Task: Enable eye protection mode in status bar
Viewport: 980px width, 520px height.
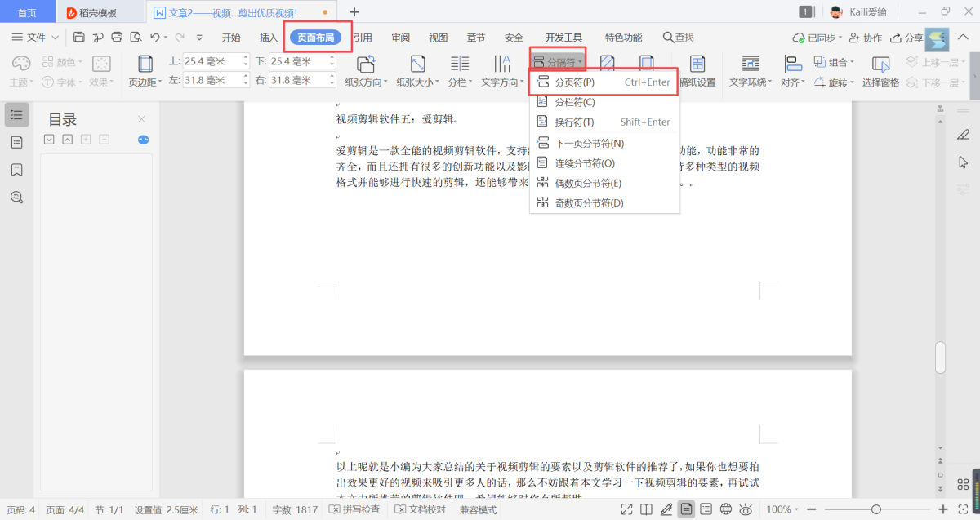Action: click(x=745, y=509)
